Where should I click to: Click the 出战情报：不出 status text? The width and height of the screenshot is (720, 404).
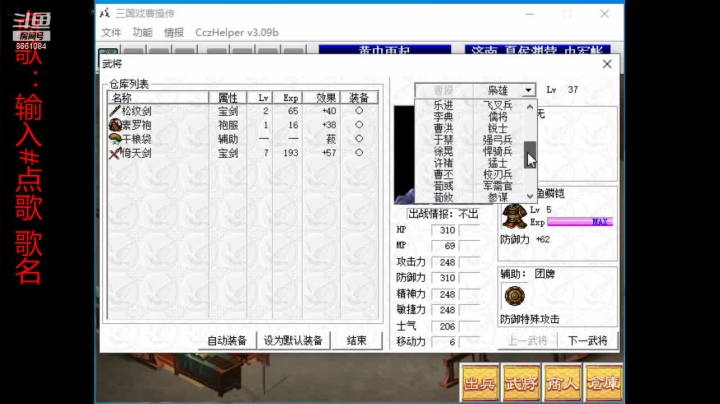pos(444,214)
